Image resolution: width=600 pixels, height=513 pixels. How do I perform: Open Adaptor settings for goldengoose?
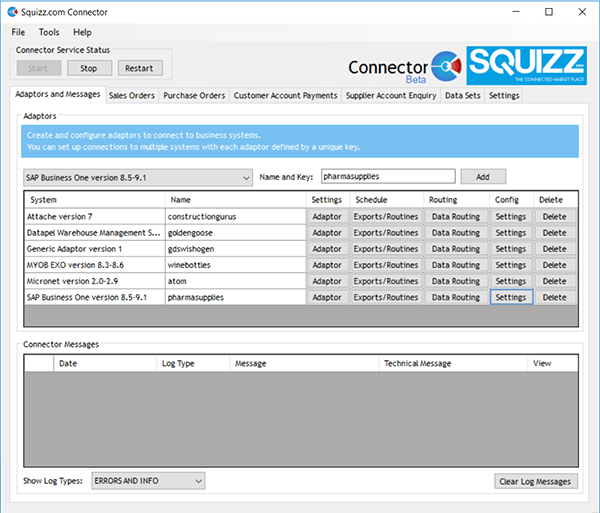(327, 233)
